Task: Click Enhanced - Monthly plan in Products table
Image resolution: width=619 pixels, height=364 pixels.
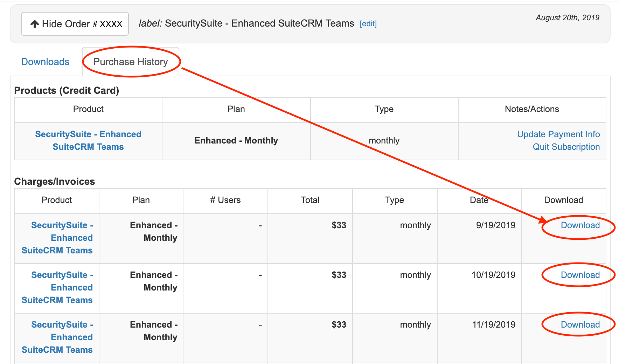Action: (x=236, y=140)
